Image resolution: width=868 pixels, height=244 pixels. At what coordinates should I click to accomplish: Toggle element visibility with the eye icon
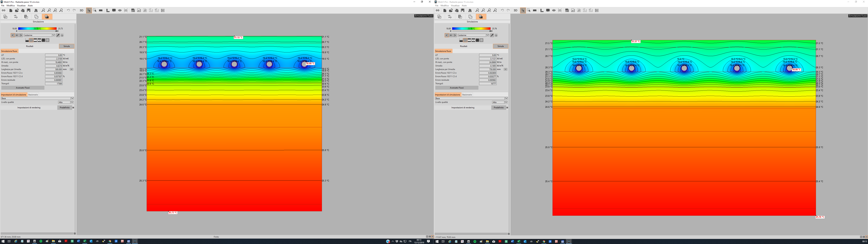point(120,11)
